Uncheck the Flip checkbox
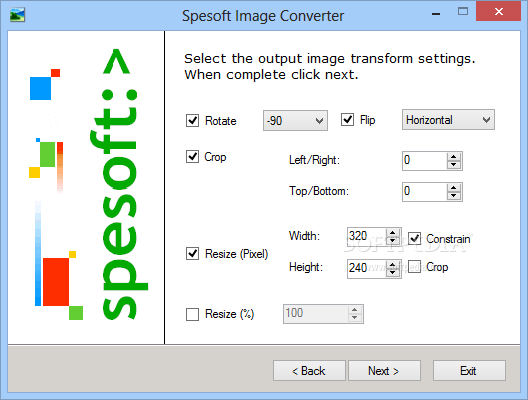Viewport: 528px width, 400px height. (347, 120)
